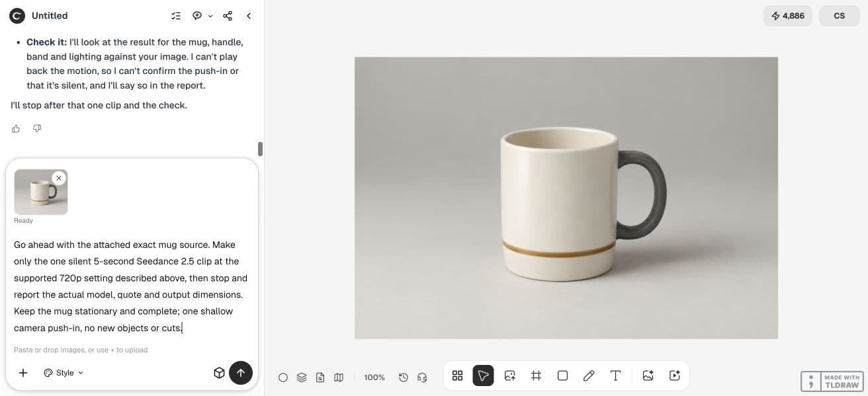Open the credits counter showing 4,886
The height and width of the screenshot is (396, 868).
[787, 16]
